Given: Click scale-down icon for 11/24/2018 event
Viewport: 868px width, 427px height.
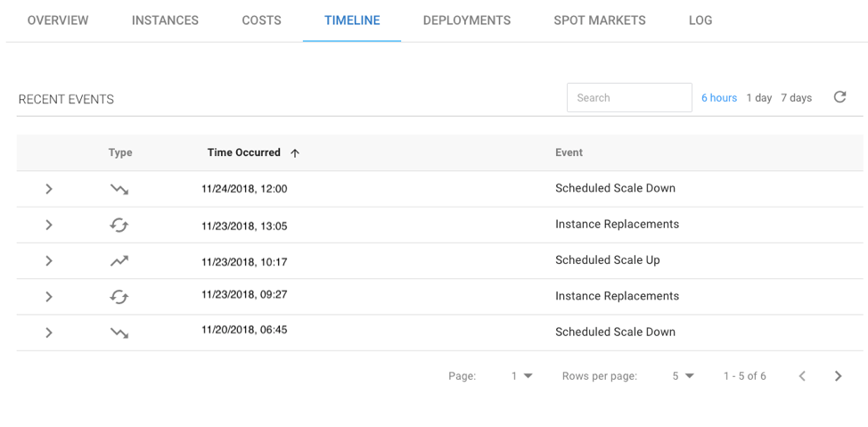Looking at the screenshot, I should coord(119,189).
